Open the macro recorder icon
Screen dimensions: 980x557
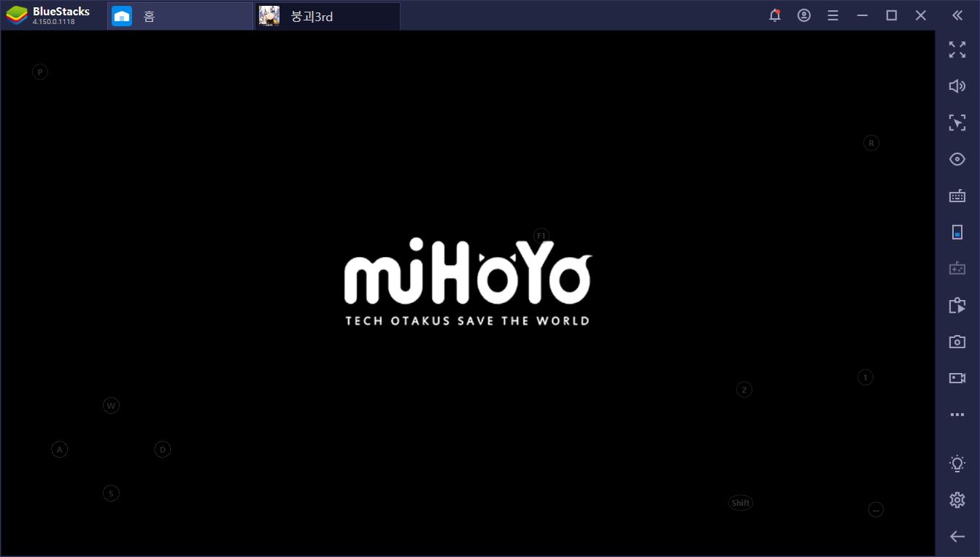tap(957, 305)
